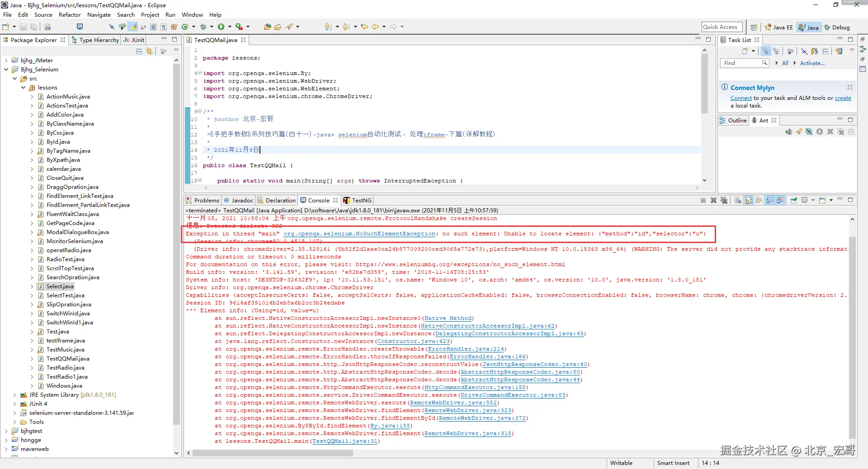The width and height of the screenshot is (868, 469).
Task: Open the Navigate menu
Action: coord(99,14)
